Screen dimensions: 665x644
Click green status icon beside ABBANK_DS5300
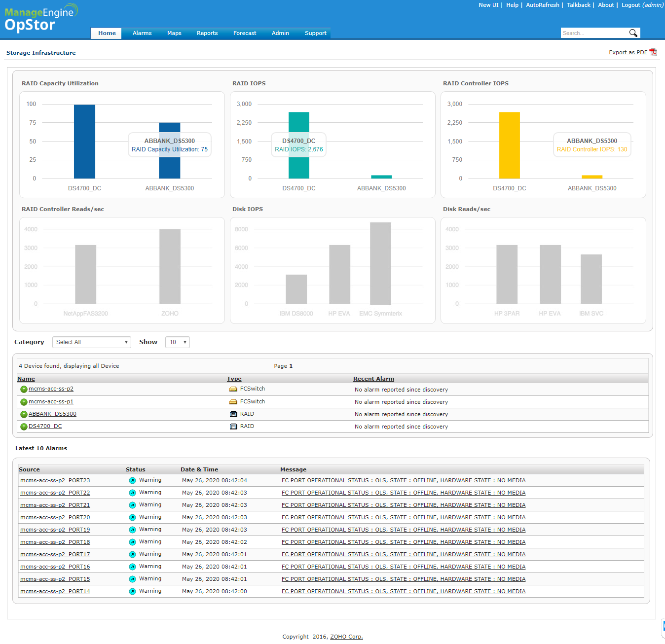(24, 414)
